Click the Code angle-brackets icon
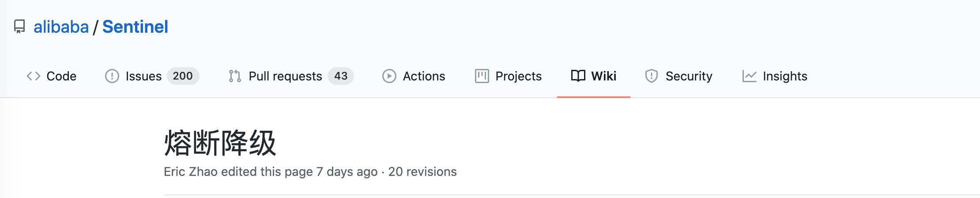 [34, 76]
